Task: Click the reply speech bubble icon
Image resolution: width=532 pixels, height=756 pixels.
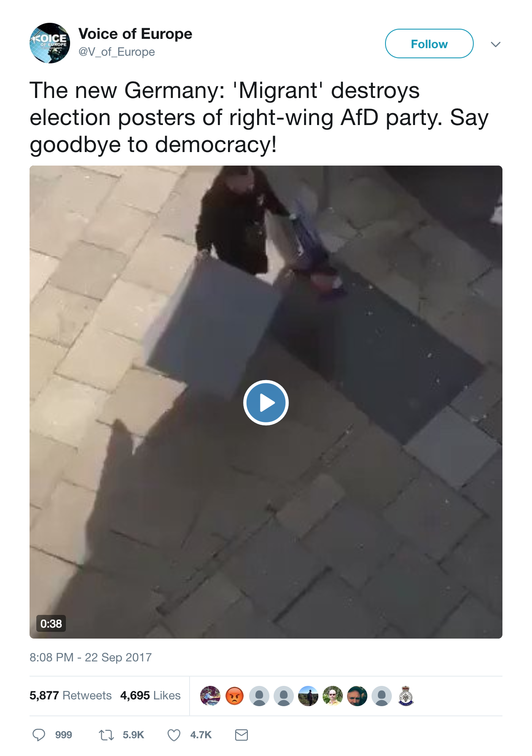Action: (x=39, y=735)
